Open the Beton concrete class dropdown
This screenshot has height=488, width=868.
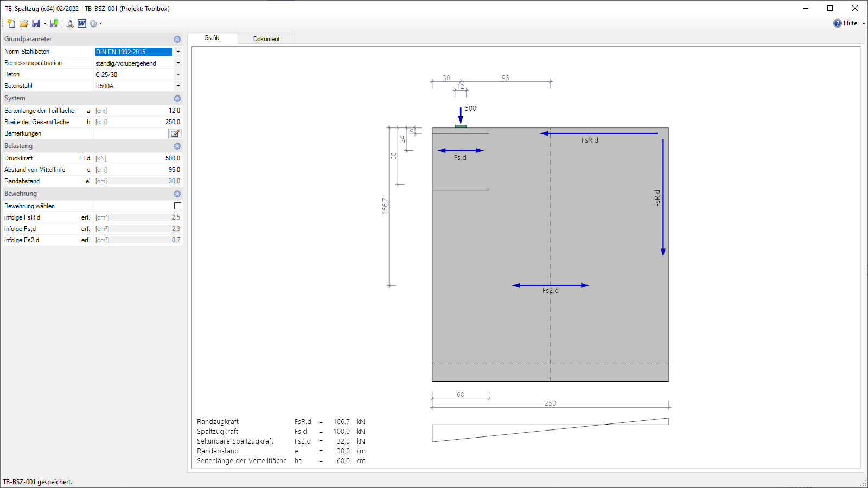click(178, 74)
